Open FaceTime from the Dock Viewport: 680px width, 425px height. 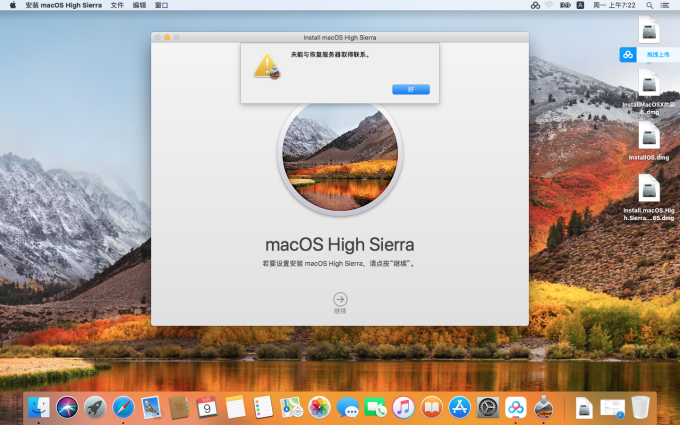(376, 408)
